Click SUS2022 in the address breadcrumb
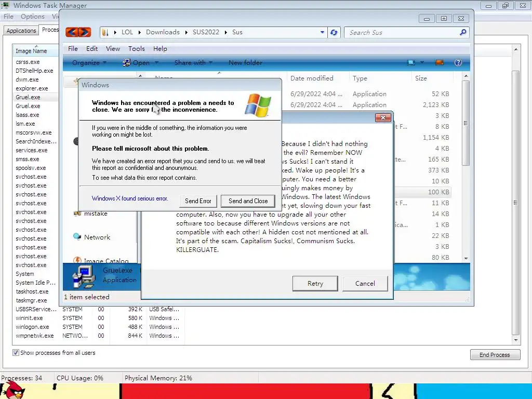532x399 pixels. coord(206,32)
